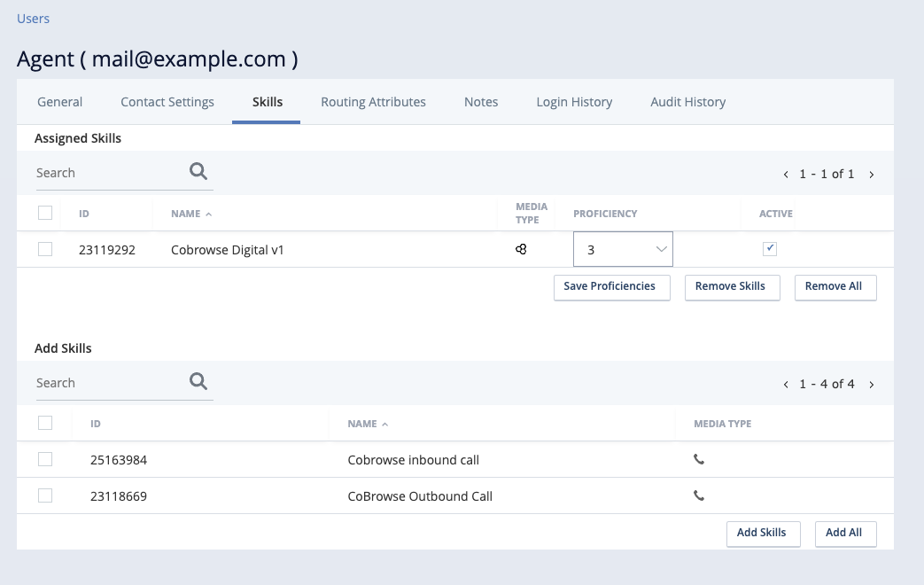Click the Cobrowse Digital v1 media type icon
This screenshot has width=924, height=585.
point(522,250)
